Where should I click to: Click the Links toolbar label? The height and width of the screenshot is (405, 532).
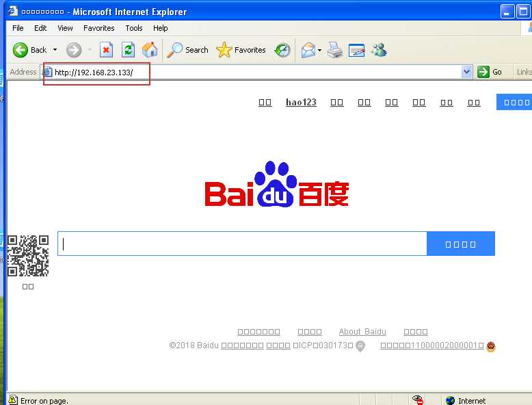pos(524,72)
